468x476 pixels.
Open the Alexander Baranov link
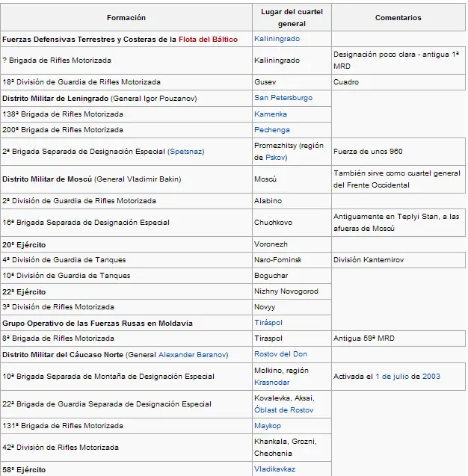pyautogui.click(x=192, y=355)
